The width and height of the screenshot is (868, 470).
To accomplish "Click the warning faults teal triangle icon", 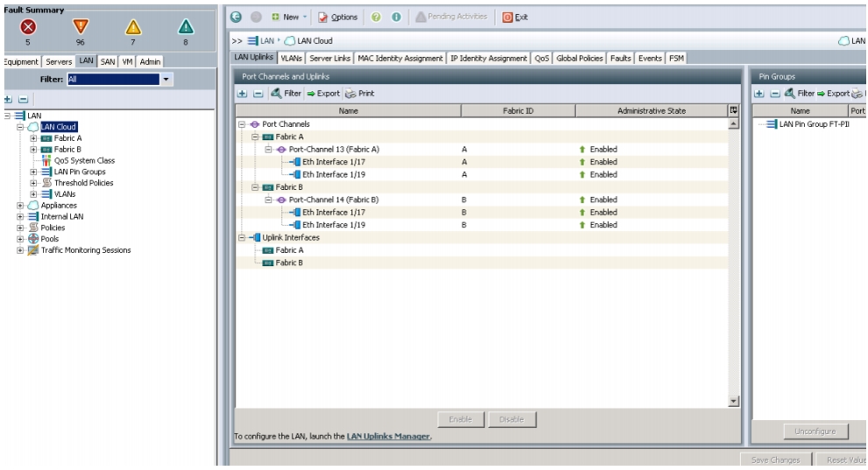I will tap(186, 26).
